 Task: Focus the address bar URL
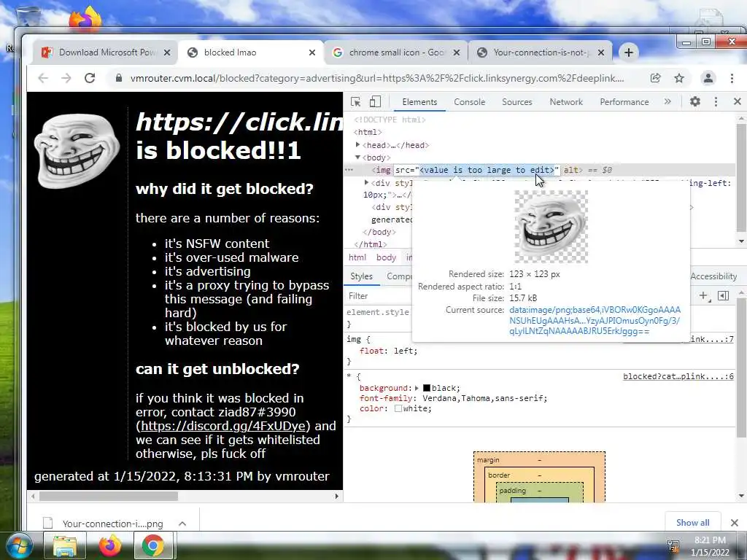click(x=377, y=78)
